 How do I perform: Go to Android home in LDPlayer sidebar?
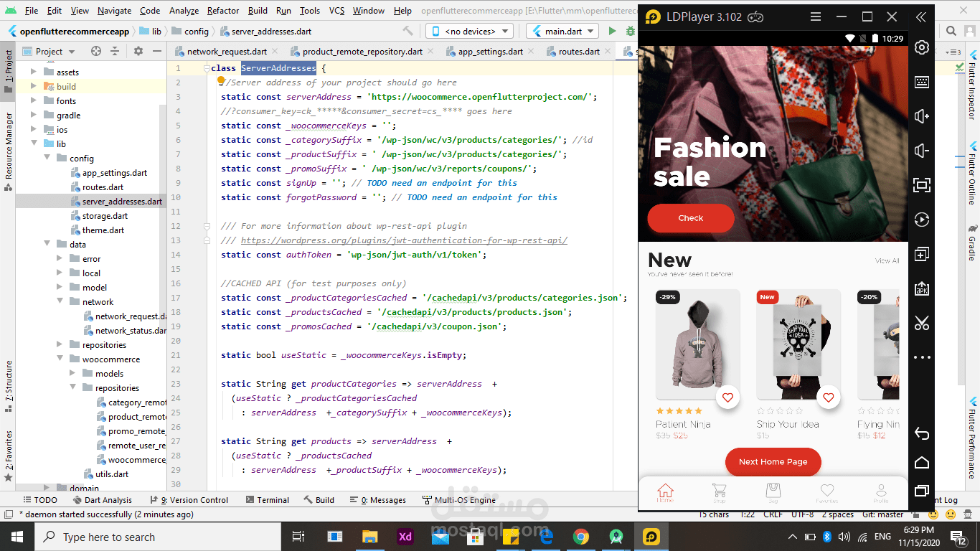922,462
